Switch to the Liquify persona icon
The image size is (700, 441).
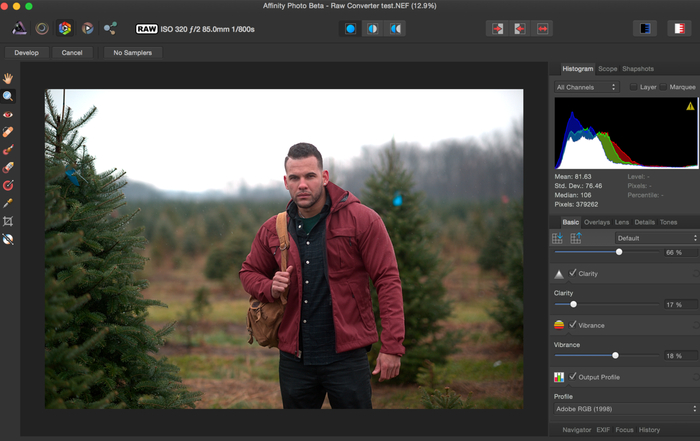(x=42, y=29)
